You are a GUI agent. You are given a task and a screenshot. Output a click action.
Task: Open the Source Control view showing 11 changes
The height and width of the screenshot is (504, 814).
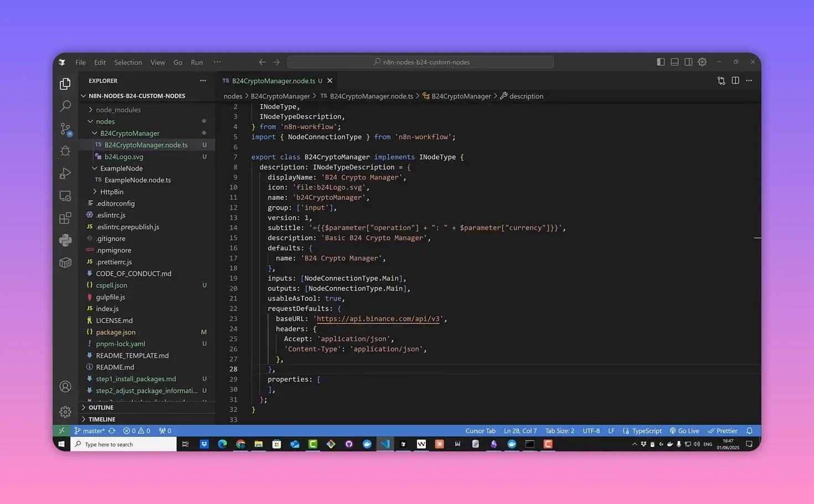click(x=65, y=128)
